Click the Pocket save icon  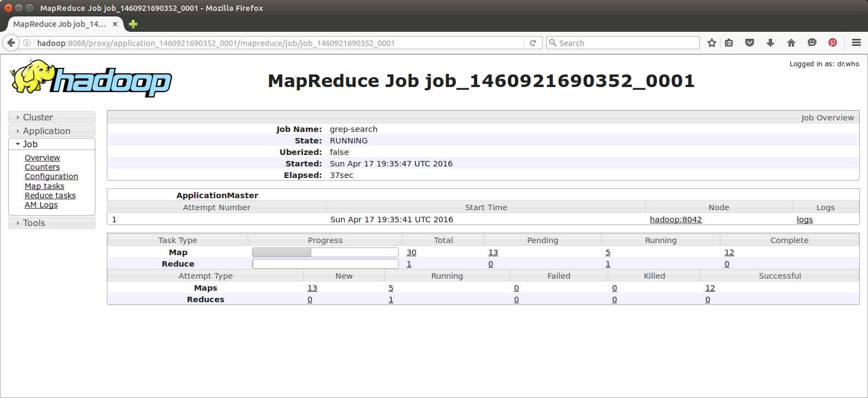[750, 43]
